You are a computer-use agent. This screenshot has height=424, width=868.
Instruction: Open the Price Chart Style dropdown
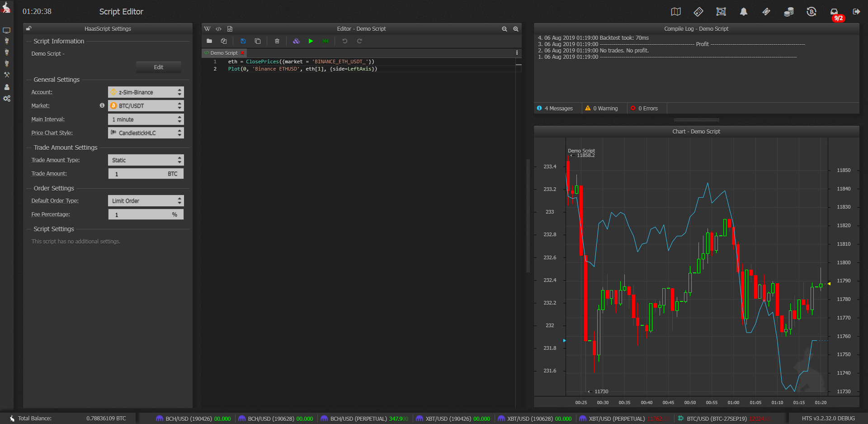click(146, 133)
